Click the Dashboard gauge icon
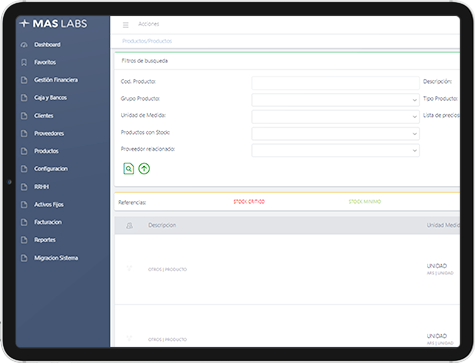Image resolution: width=475 pixels, height=363 pixels. click(24, 45)
